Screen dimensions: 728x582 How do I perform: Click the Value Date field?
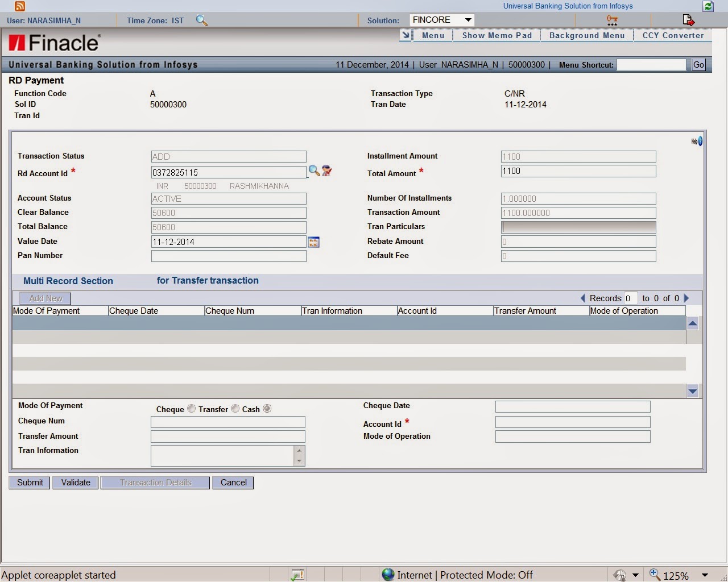pyautogui.click(x=229, y=242)
